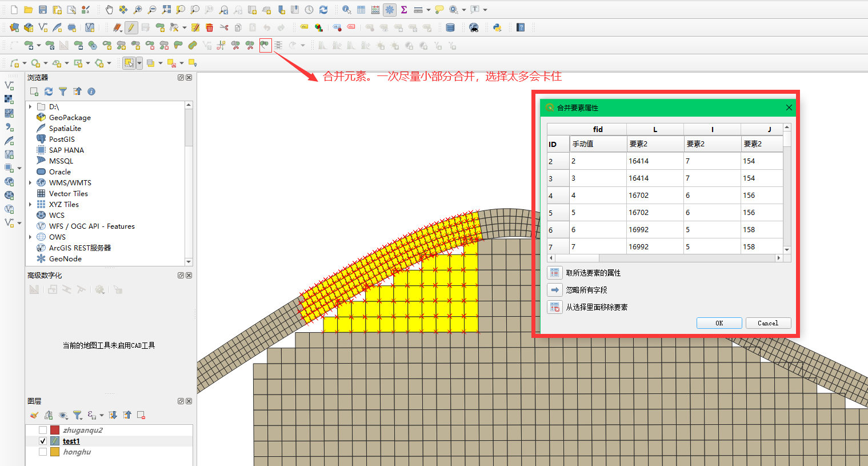Click the red zhuganqu2 layer color swatch
This screenshot has width=868, height=466.
click(55, 430)
